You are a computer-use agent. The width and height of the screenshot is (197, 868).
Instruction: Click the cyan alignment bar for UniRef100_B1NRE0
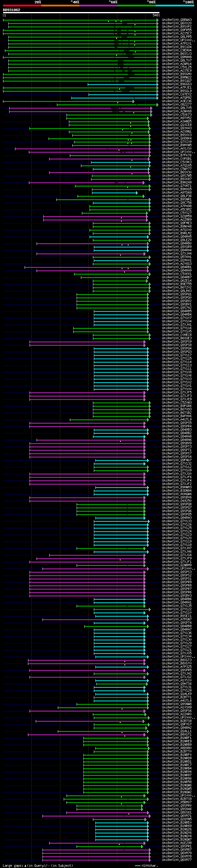point(122,822)
